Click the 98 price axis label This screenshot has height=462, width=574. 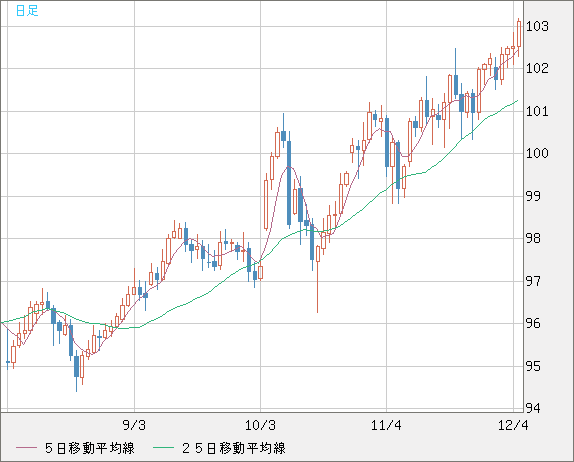click(x=533, y=238)
